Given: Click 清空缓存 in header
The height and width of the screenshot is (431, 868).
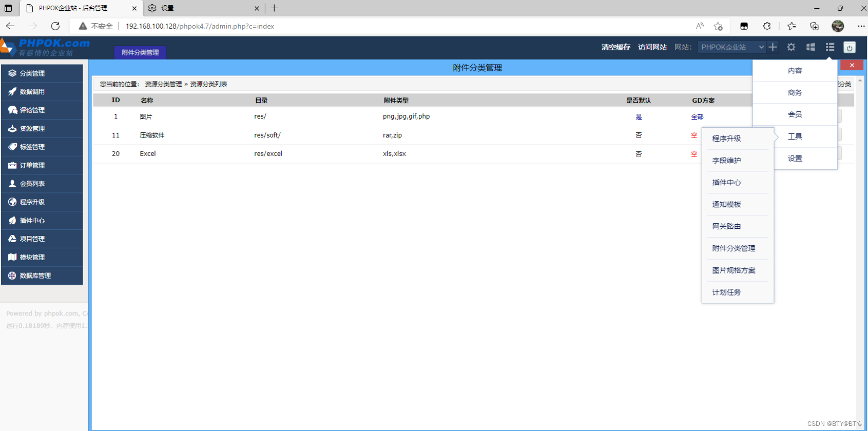Looking at the screenshot, I should tap(616, 47).
